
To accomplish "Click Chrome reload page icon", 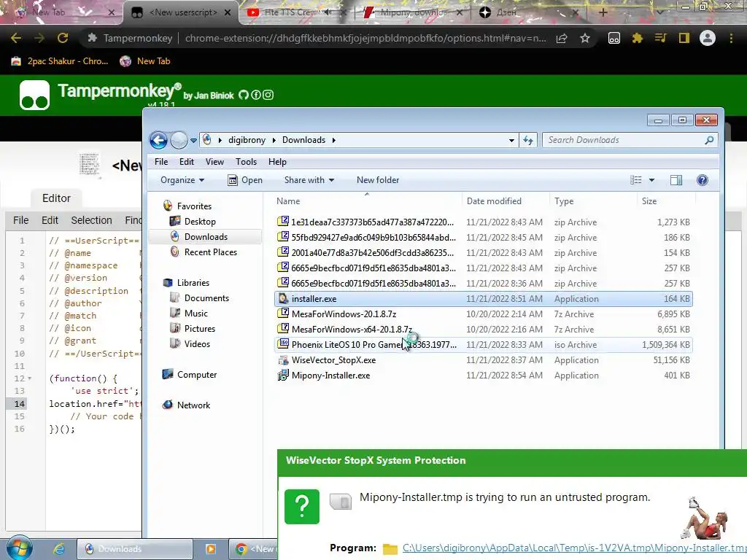I will pos(63,38).
